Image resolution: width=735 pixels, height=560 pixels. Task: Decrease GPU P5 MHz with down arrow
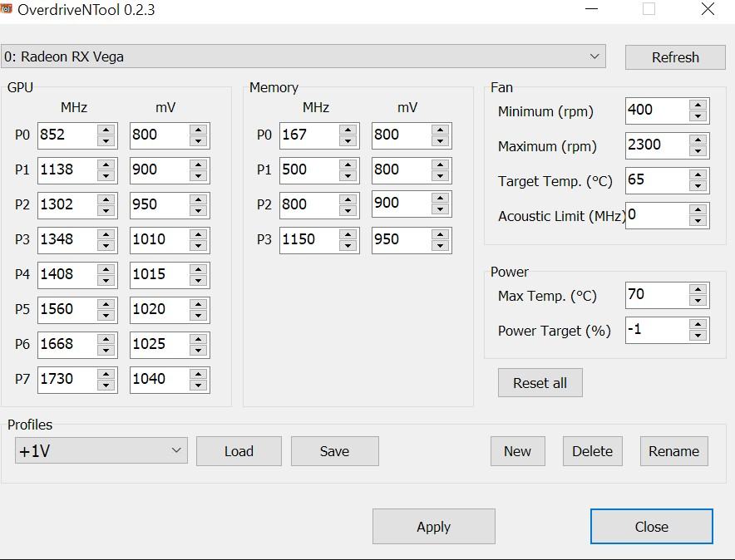(106, 316)
